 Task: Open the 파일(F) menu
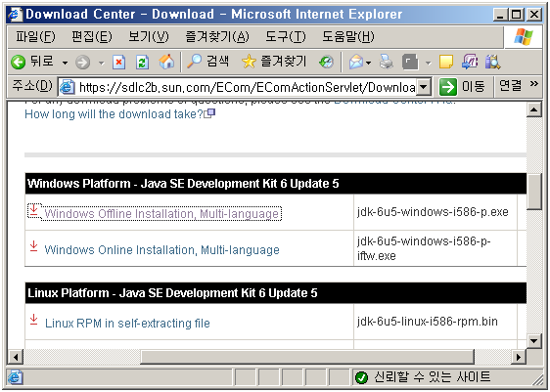point(35,36)
